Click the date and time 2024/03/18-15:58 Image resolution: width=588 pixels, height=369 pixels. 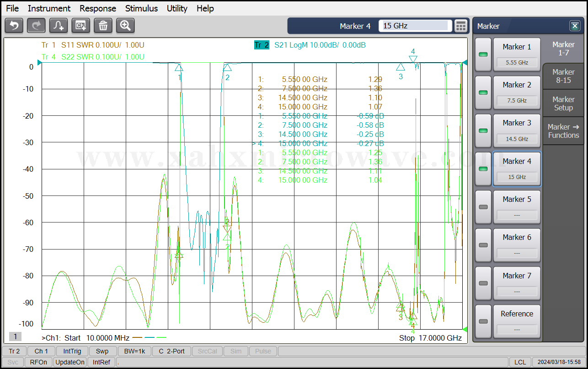pos(559,362)
